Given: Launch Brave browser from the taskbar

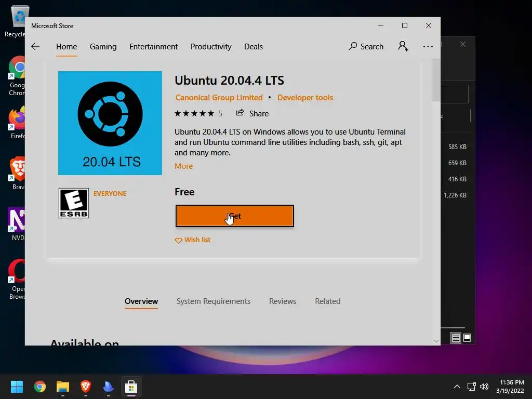Looking at the screenshot, I should [x=86, y=387].
